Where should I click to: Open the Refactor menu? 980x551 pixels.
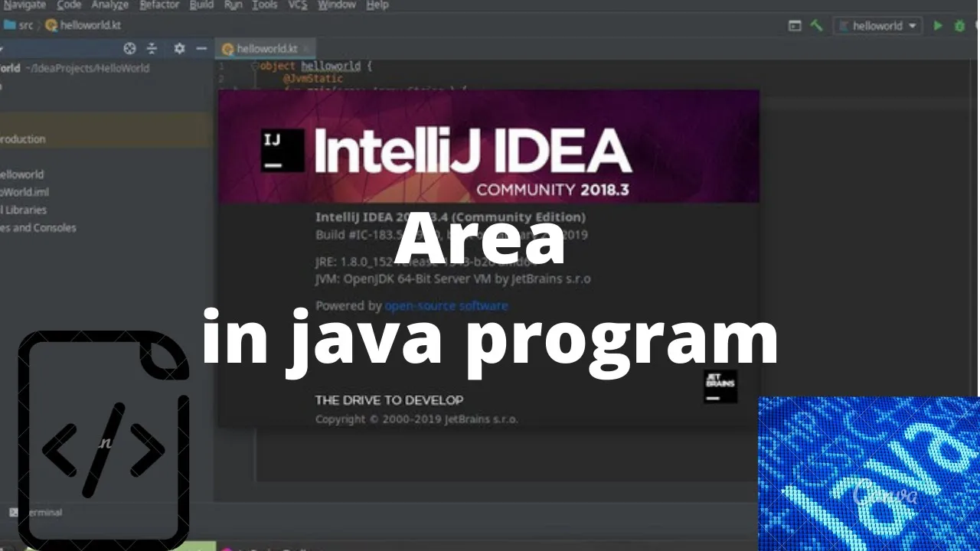click(x=158, y=5)
